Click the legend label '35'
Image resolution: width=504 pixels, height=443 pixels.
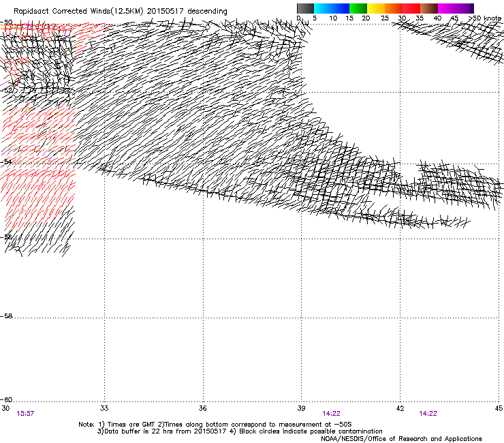tap(420, 18)
